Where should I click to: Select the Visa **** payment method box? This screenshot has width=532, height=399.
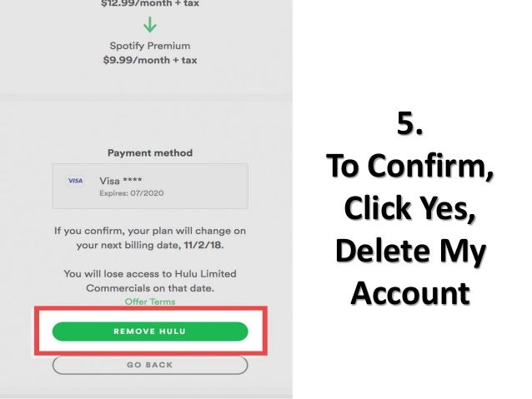click(150, 186)
